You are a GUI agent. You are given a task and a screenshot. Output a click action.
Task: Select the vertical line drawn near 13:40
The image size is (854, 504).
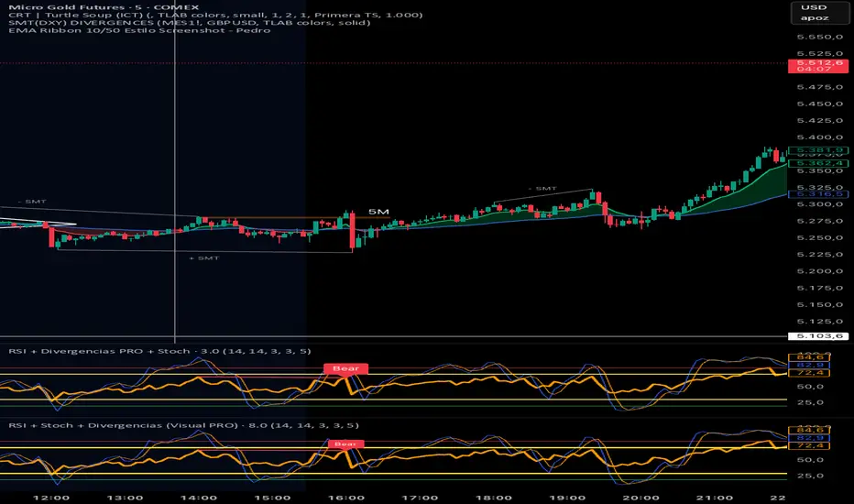[174, 171]
